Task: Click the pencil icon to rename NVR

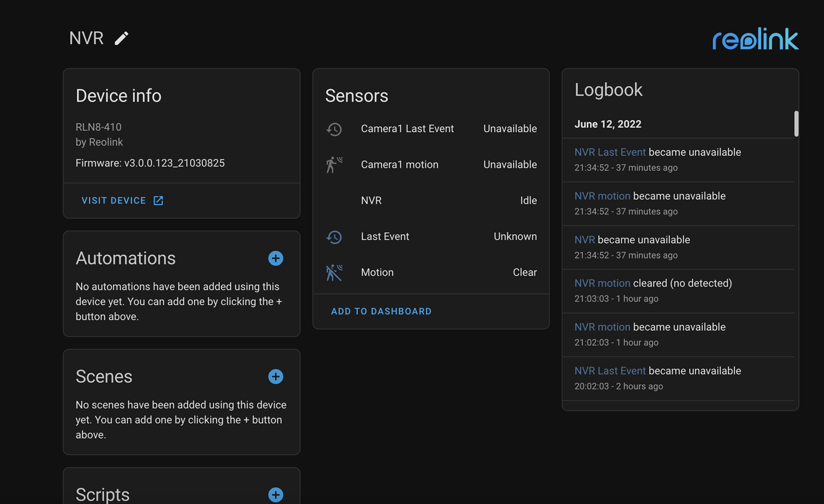Action: coord(121,38)
